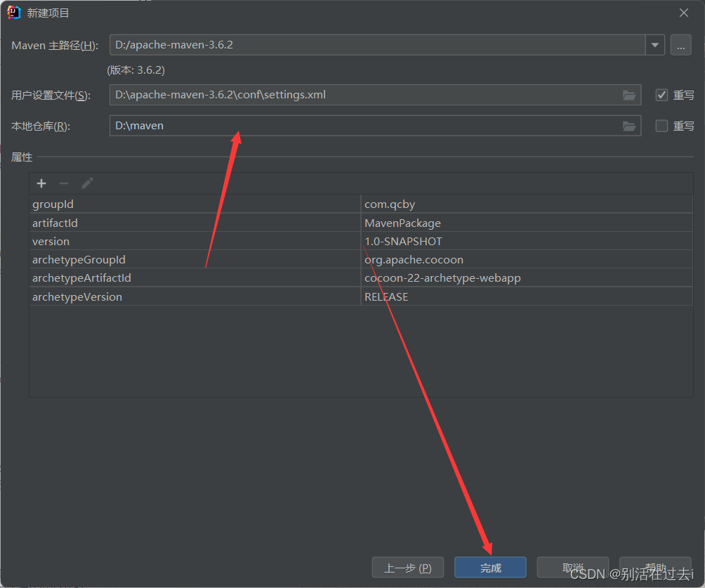Viewport: 705px width, 588px height.
Task: Click the edit property pencil icon
Action: 87,183
